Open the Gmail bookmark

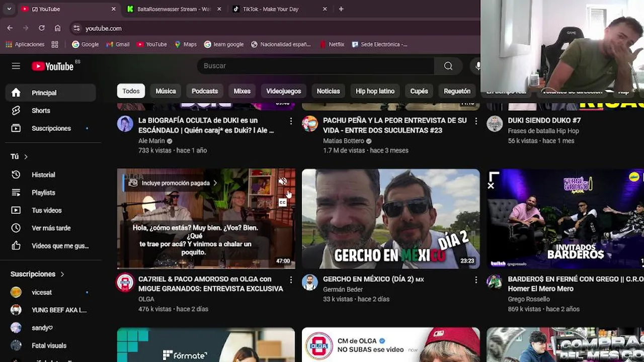click(118, 44)
